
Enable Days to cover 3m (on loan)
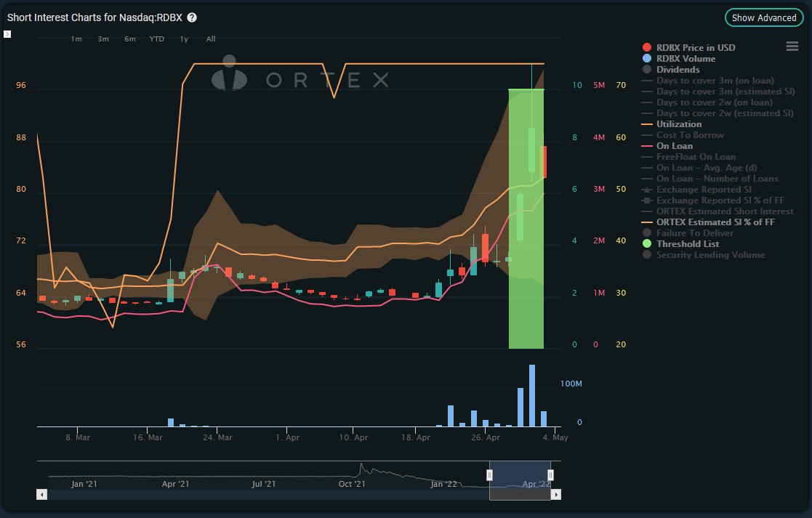tap(708, 80)
